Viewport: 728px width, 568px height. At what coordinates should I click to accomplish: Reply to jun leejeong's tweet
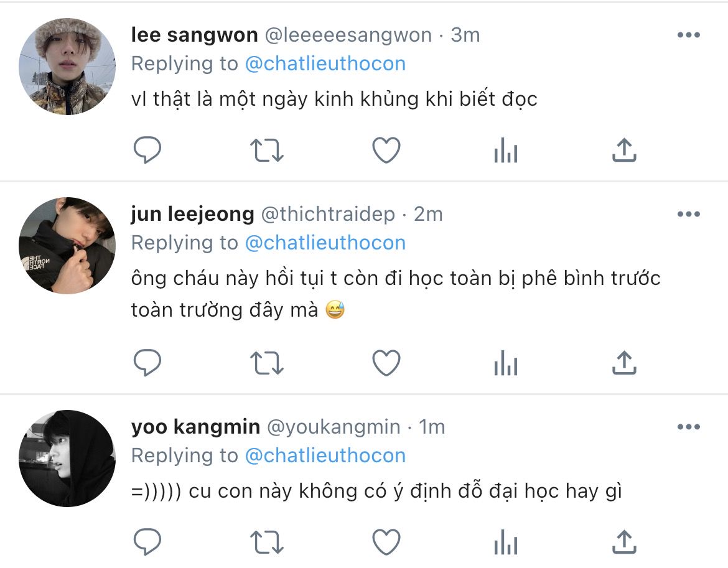(x=147, y=363)
